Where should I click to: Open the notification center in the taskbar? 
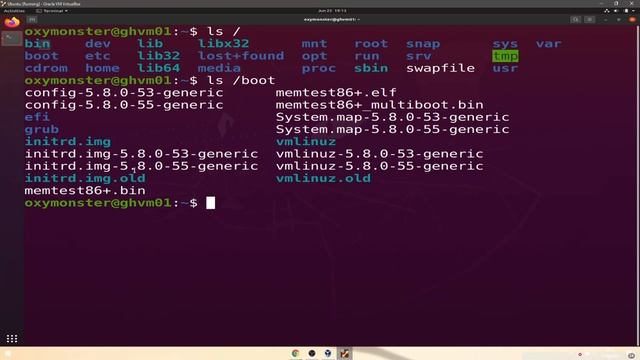[631, 356]
